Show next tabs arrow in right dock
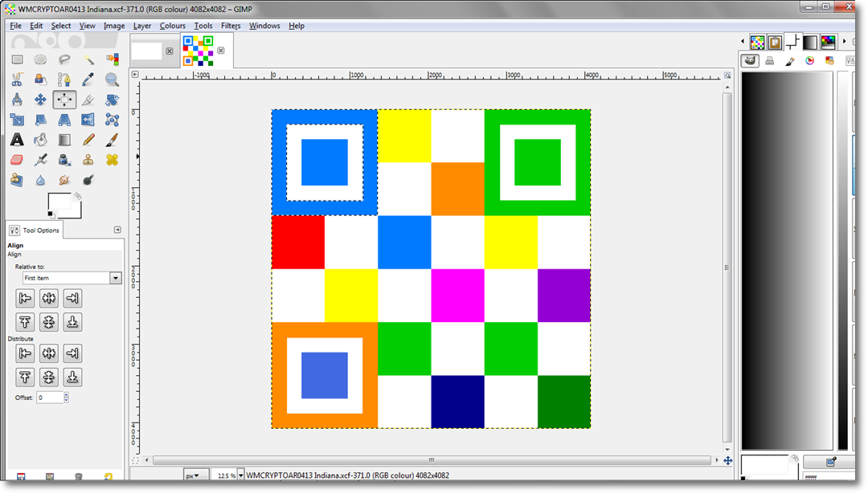 click(x=844, y=41)
